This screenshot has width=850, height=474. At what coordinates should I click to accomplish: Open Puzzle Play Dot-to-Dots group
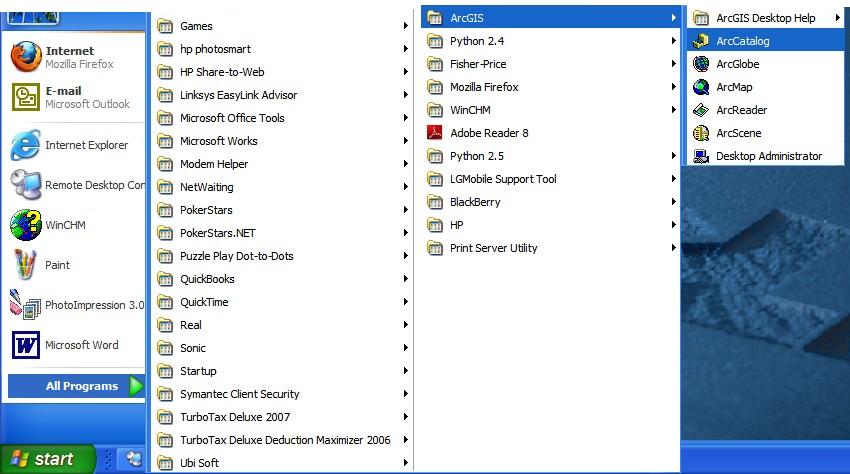click(282, 256)
